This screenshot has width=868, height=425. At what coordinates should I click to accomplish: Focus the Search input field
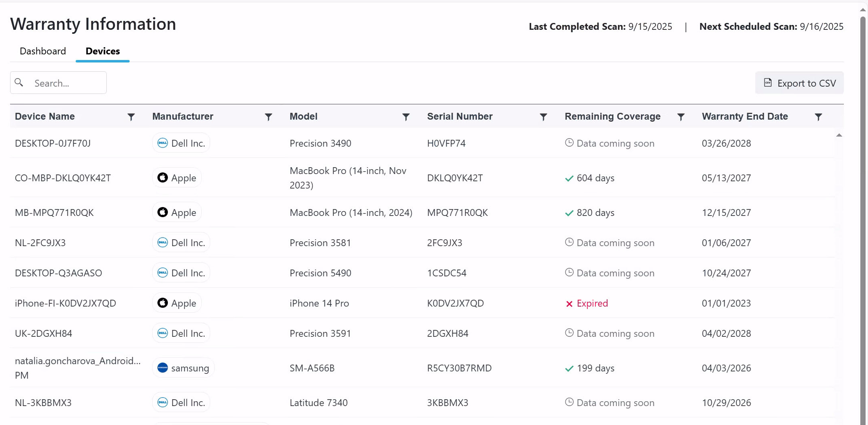tap(66, 83)
